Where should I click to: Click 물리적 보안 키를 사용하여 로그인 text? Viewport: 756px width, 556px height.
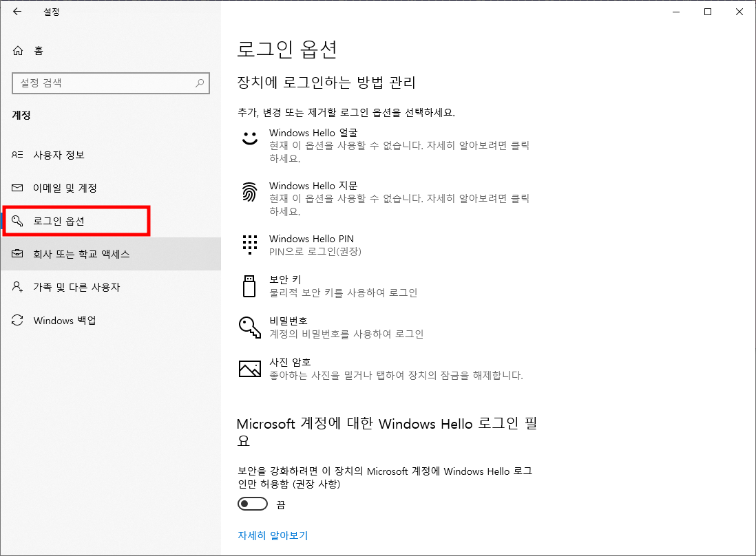click(x=344, y=292)
